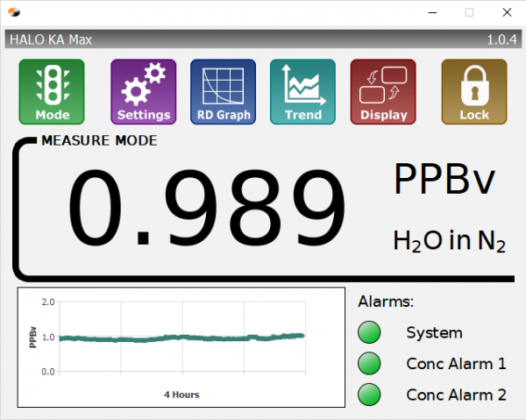This screenshot has width=526, height=420.
Task: Show the RD Graph view
Action: [223, 91]
